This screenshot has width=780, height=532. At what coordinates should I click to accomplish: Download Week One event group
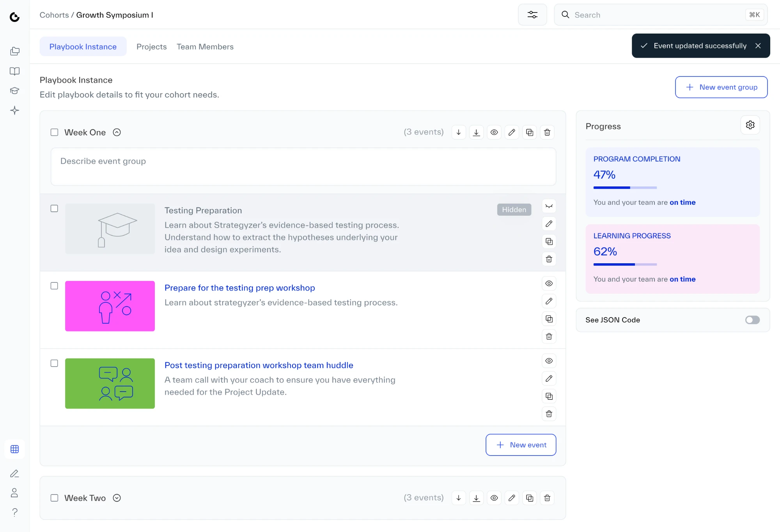(476, 132)
